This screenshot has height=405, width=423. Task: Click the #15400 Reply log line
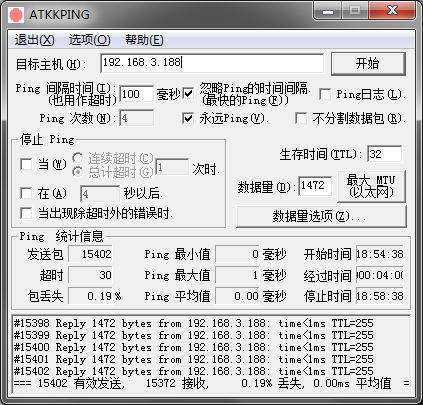pyautogui.click(x=194, y=347)
